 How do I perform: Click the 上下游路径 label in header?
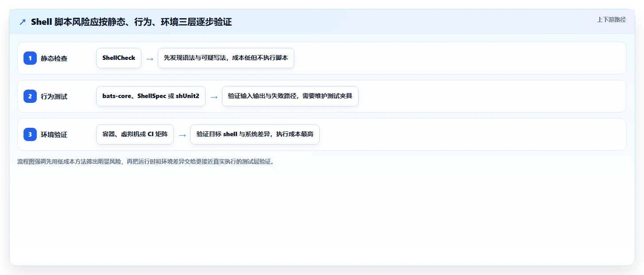tap(611, 20)
